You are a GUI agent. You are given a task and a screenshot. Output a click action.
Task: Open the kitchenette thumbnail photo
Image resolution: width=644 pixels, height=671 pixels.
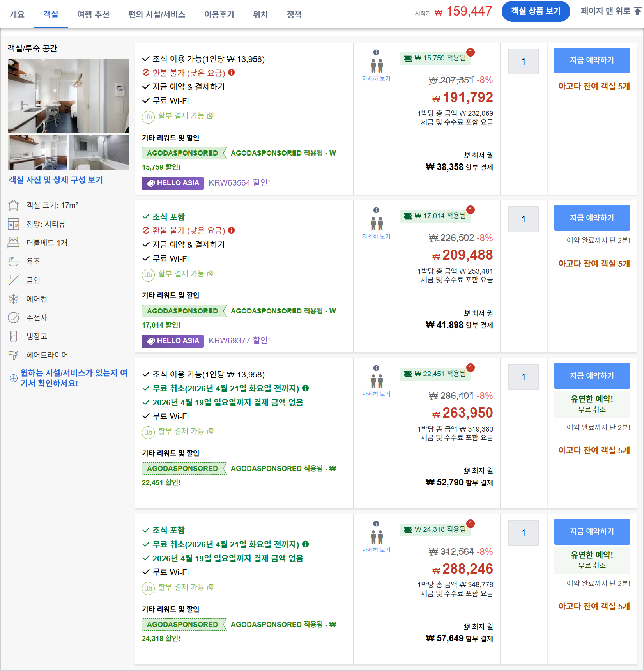click(x=37, y=153)
